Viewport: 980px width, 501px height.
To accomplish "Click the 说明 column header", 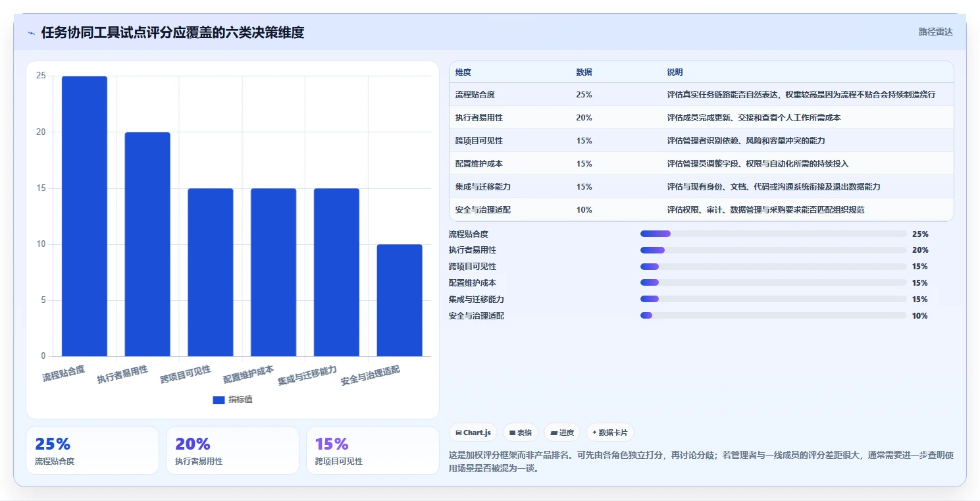I will coord(675,72).
